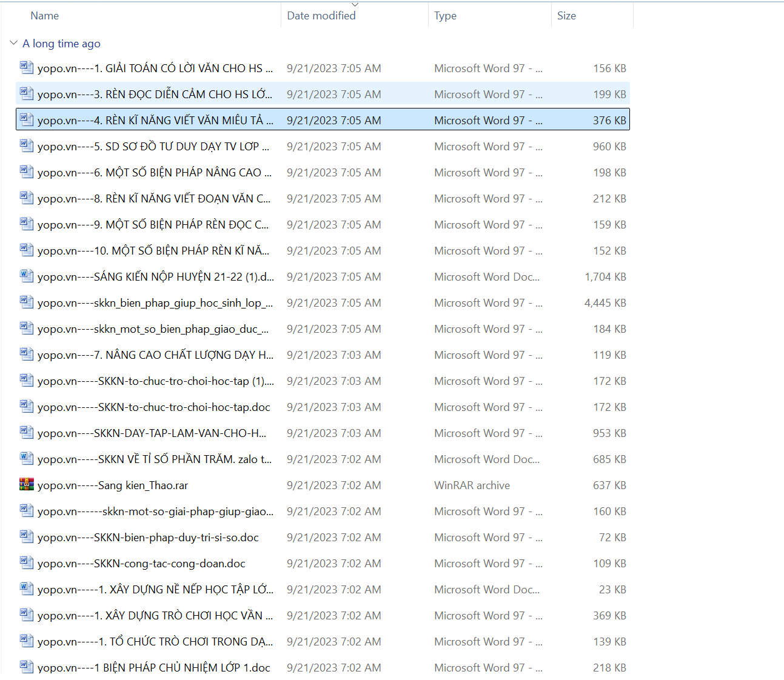Click Word icon of '1 BIỆN PHÁP CHỦ NHIỆM LỚP 1.doc'
This screenshot has height=680, width=784.
(26, 667)
